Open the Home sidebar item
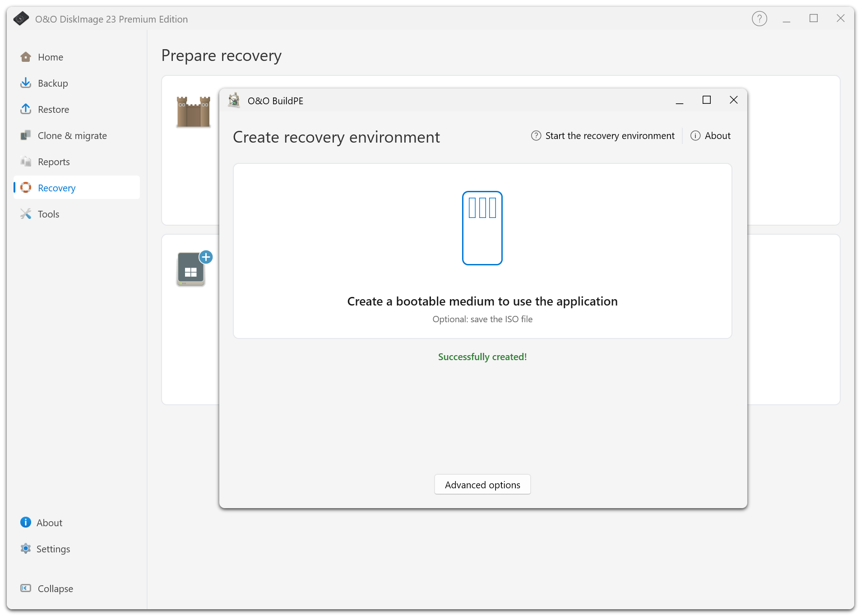861x616 pixels. pos(77,57)
